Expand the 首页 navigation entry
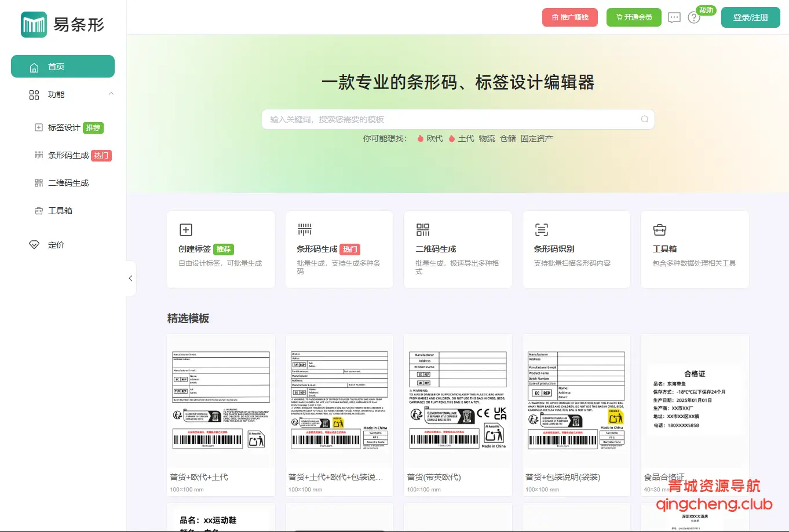Screen dimensions: 789x532 click(62, 66)
